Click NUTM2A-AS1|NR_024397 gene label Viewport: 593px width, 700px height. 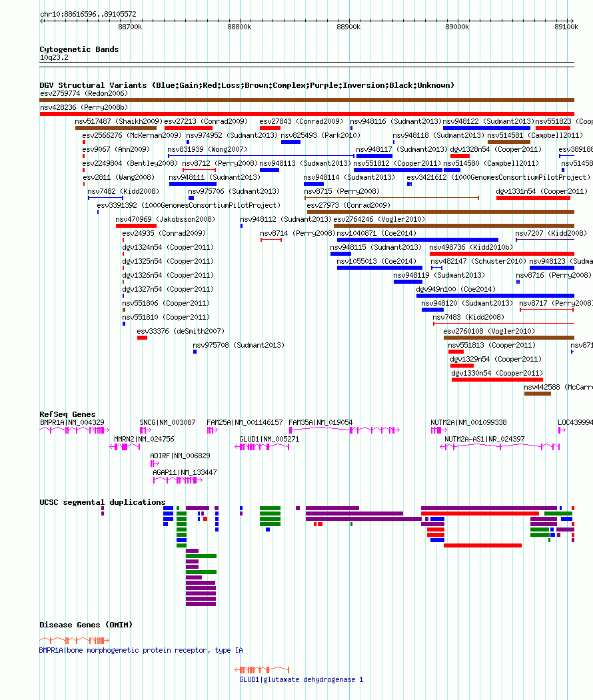[x=484, y=440]
